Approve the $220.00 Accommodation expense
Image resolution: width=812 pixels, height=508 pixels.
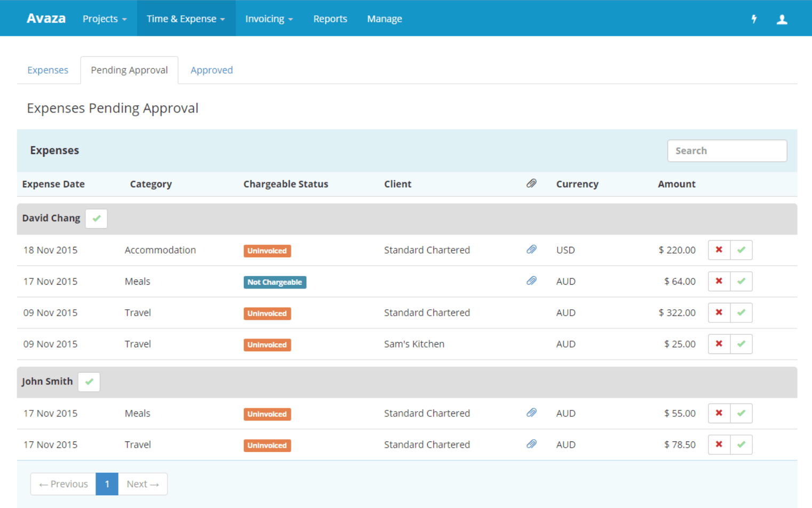tap(741, 249)
